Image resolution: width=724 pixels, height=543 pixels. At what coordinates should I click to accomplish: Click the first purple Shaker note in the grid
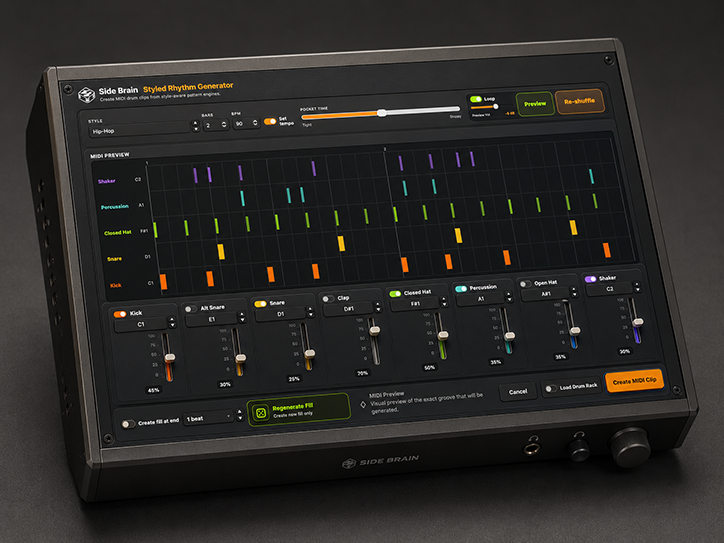point(195,175)
